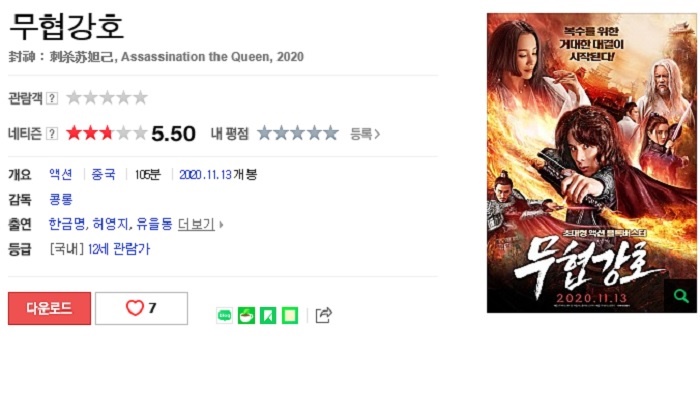Image resolution: width=700 pixels, height=400 pixels.
Task: Open director 콩롱 link
Action: tap(60, 199)
